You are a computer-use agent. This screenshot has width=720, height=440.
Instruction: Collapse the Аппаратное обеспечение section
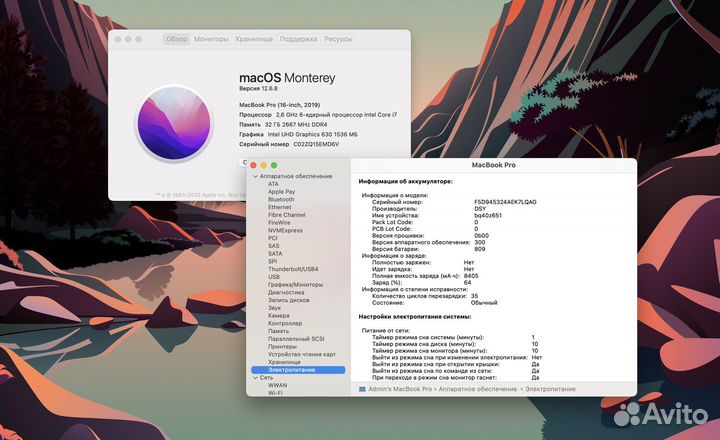[255, 176]
